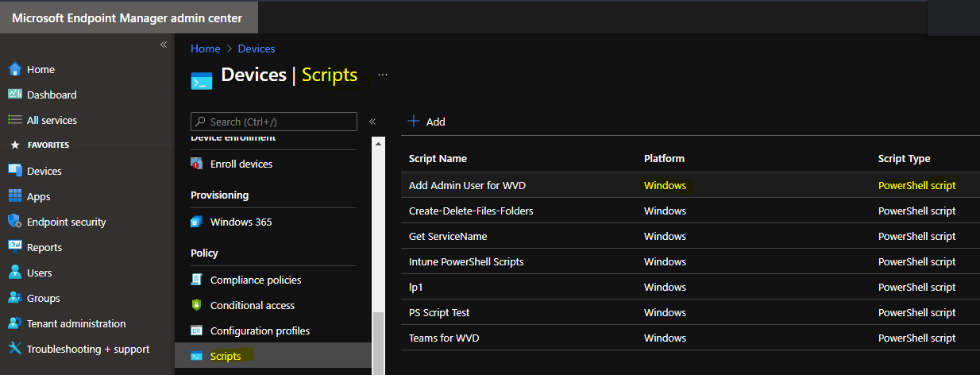The height and width of the screenshot is (375, 980).
Task: Select Endpoint security in navigation
Action: (x=67, y=222)
